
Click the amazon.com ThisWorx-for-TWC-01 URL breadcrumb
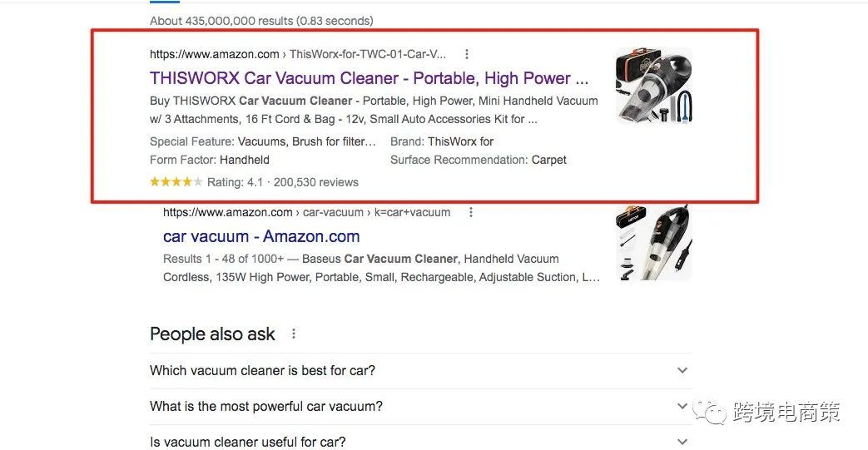click(297, 54)
